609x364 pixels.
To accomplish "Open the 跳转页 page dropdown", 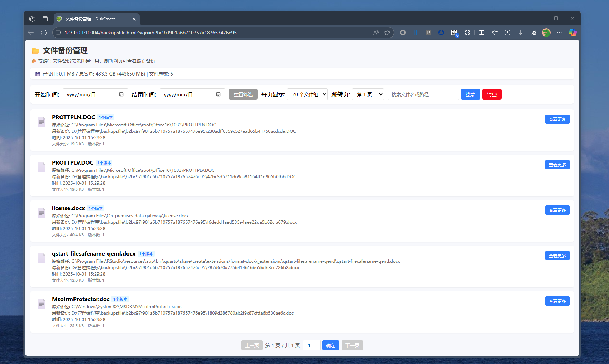I will pyautogui.click(x=368, y=94).
